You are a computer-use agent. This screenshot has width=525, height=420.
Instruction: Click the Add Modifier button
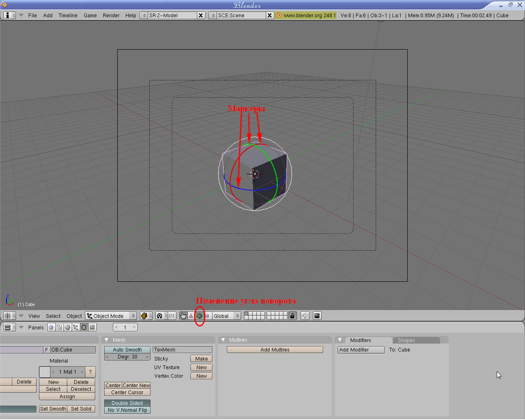pos(361,350)
